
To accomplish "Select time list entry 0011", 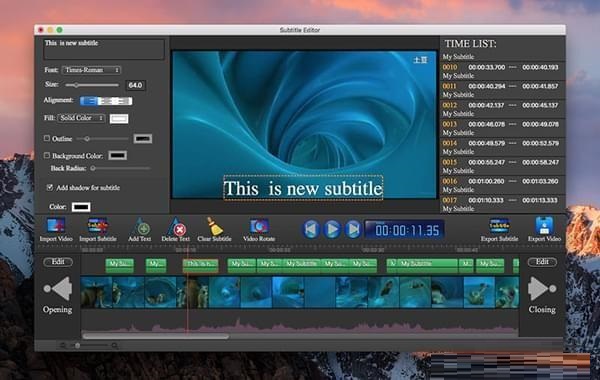I will (x=502, y=90).
